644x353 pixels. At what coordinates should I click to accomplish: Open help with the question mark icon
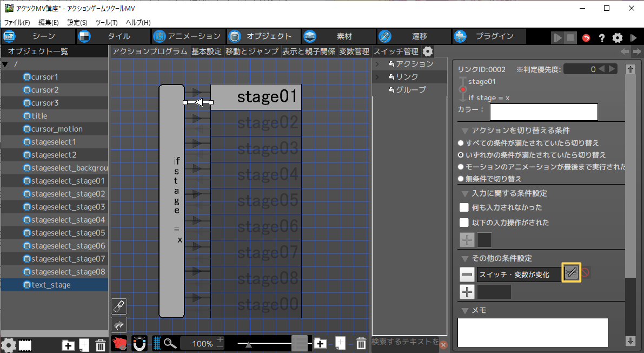pos(601,38)
